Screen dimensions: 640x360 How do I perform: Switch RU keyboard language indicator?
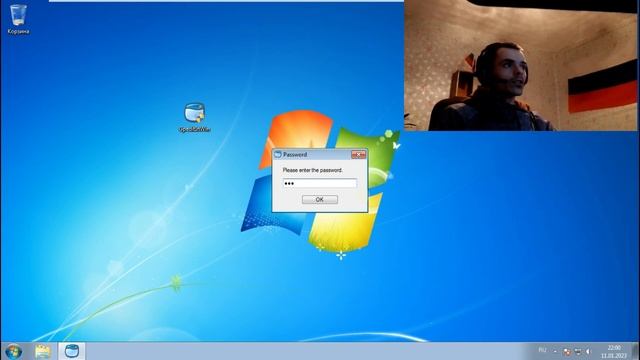[x=542, y=350]
